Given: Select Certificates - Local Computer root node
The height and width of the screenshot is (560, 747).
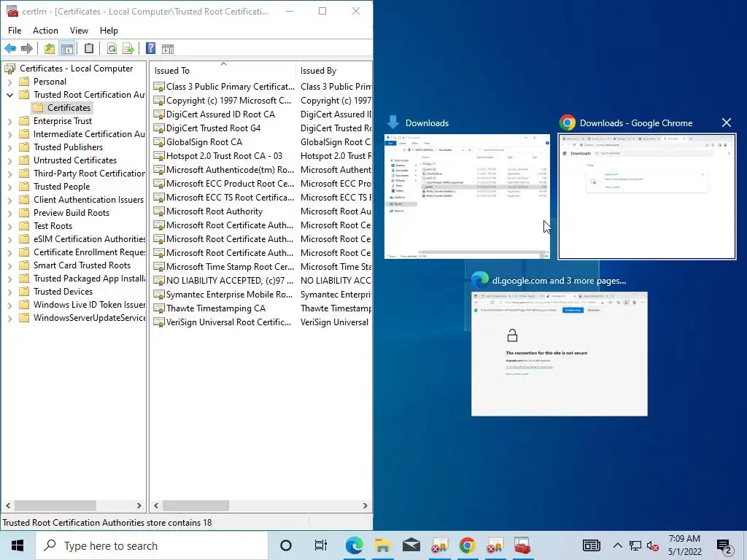Looking at the screenshot, I should [x=76, y=69].
